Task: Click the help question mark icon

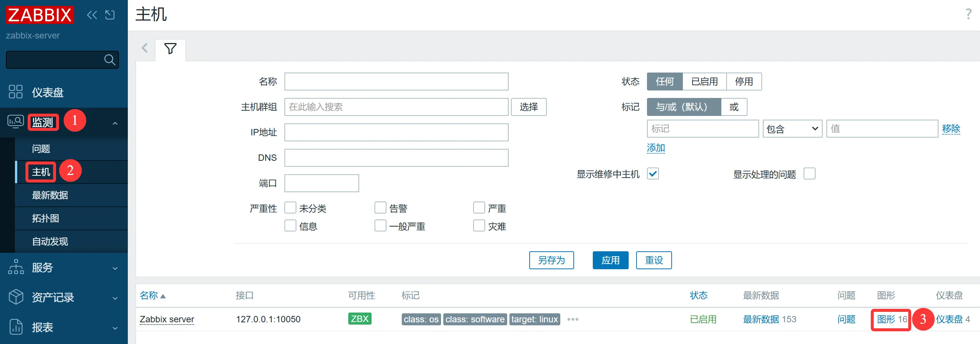Action: tap(968, 15)
